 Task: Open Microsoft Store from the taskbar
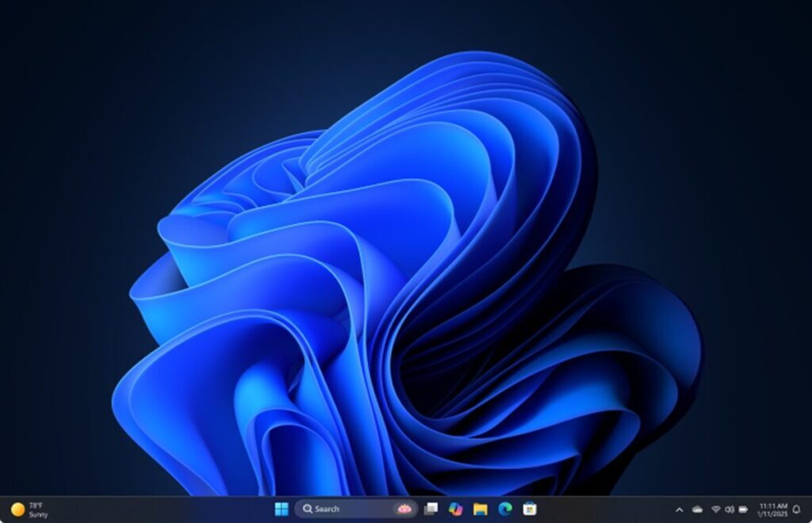coord(530,509)
